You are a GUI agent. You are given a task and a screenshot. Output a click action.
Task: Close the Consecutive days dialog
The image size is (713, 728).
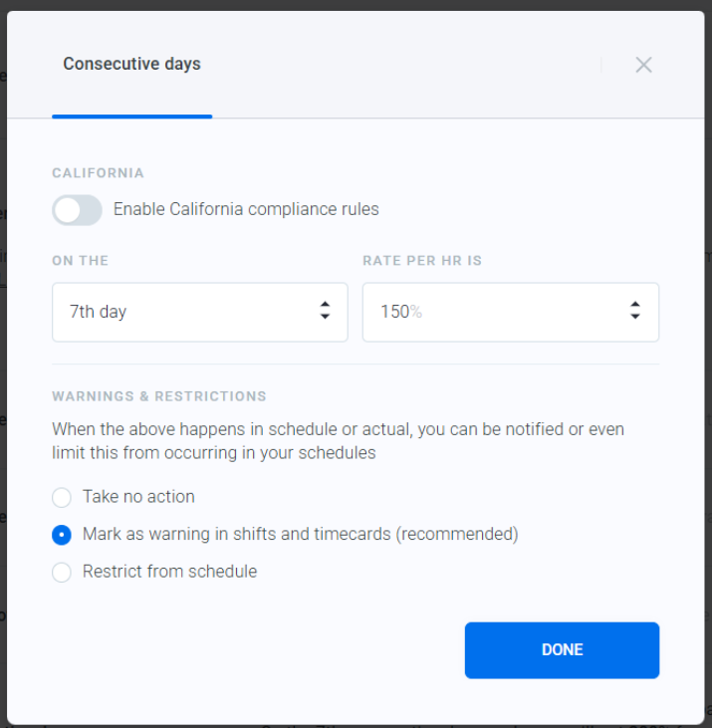click(643, 65)
